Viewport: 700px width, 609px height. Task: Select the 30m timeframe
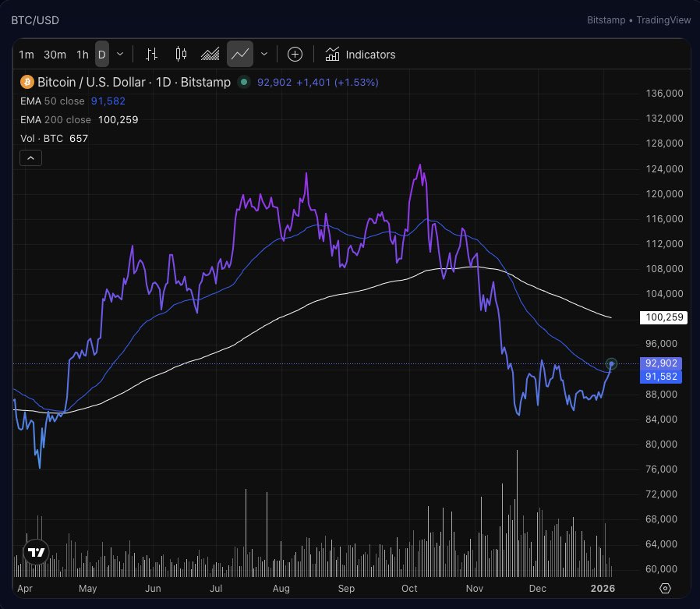[x=55, y=55]
